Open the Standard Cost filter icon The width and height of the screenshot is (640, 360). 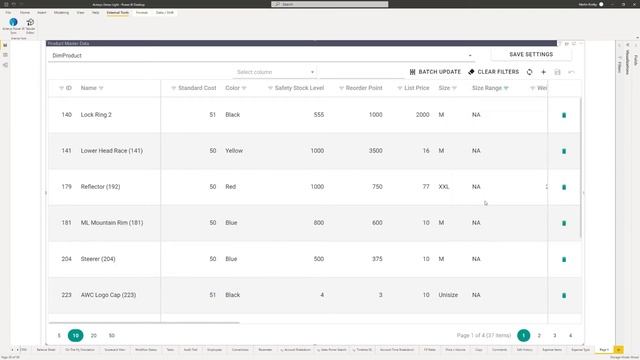[x=173, y=88]
